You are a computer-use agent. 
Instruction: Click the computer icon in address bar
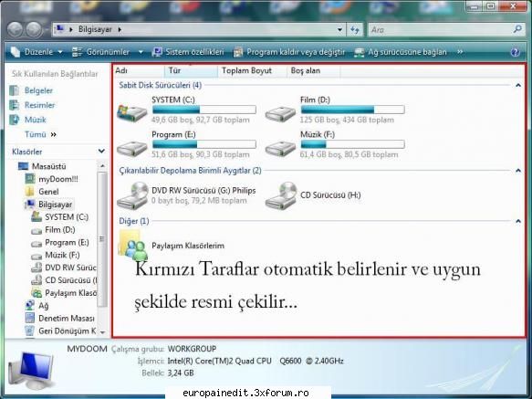pyautogui.click(x=59, y=29)
